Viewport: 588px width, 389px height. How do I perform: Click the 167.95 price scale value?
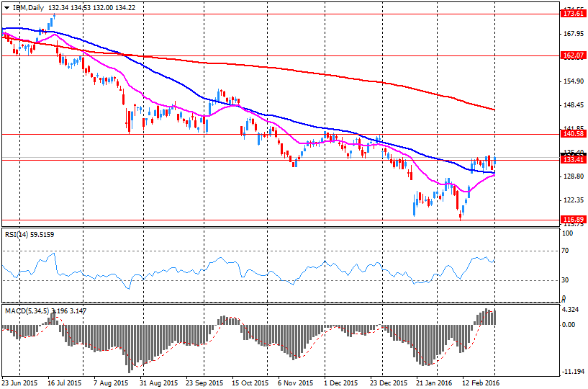click(x=574, y=34)
